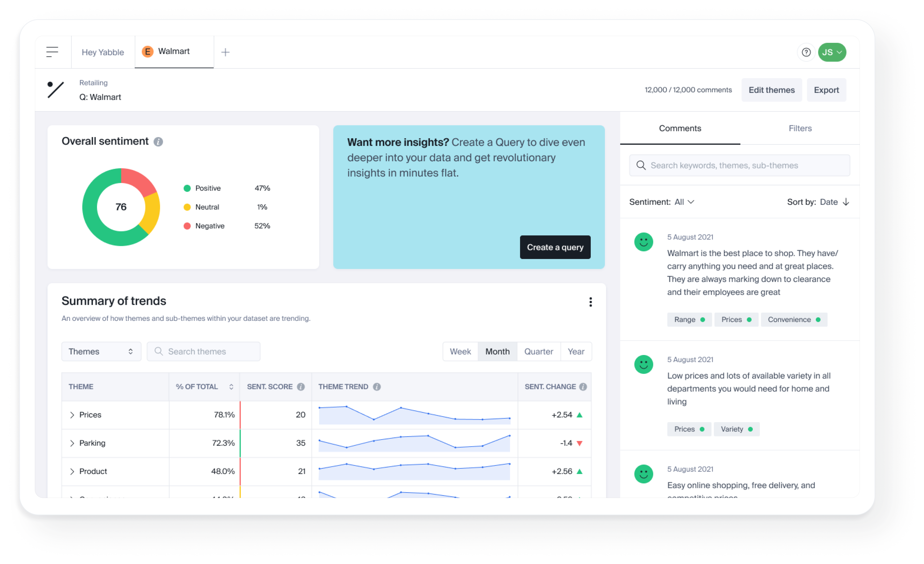Select the Quarter time range
The height and width of the screenshot is (564, 924).
[538, 351]
